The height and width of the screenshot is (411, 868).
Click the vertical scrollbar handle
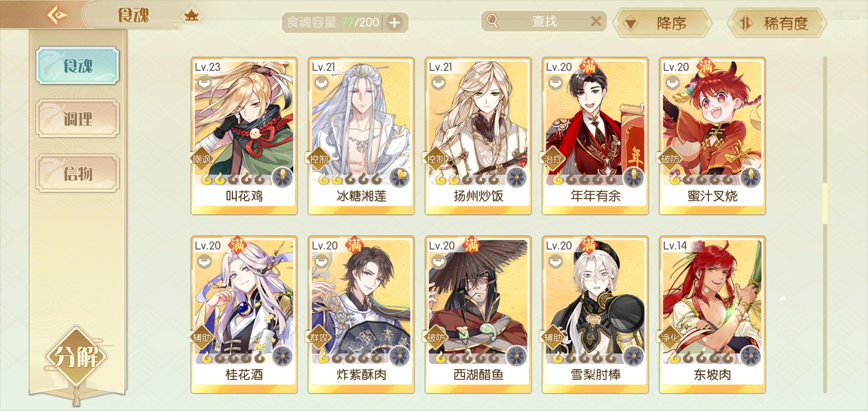(x=825, y=204)
